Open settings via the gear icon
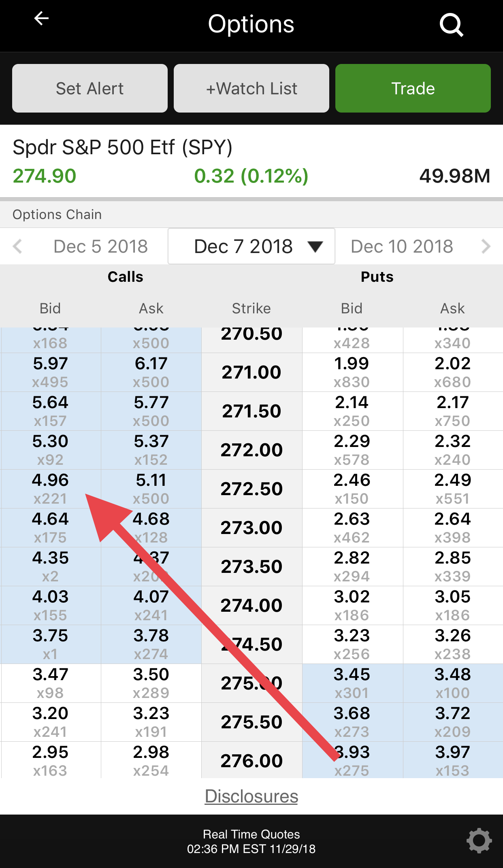The image size is (503, 868). pyautogui.click(x=479, y=840)
